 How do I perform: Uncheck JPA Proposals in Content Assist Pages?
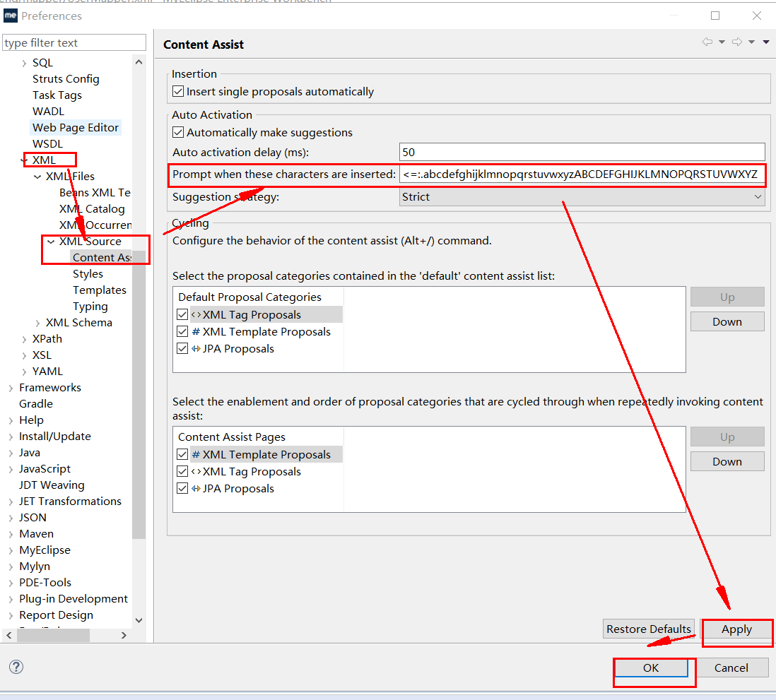(182, 488)
